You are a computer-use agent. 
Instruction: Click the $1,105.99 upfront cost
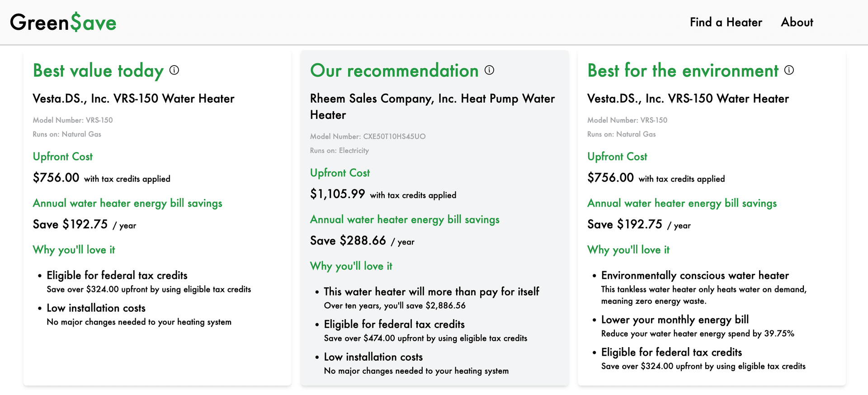pos(337,194)
